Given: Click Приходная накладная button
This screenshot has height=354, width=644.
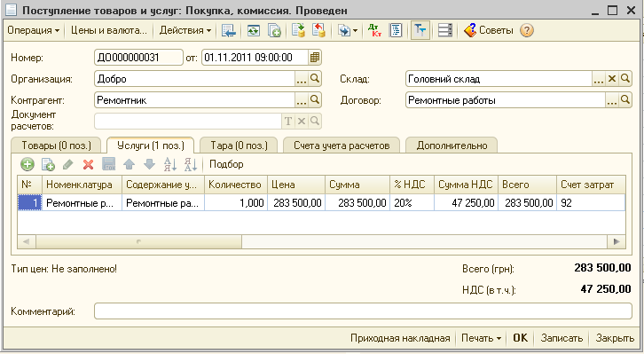Looking at the screenshot, I should click(400, 338).
